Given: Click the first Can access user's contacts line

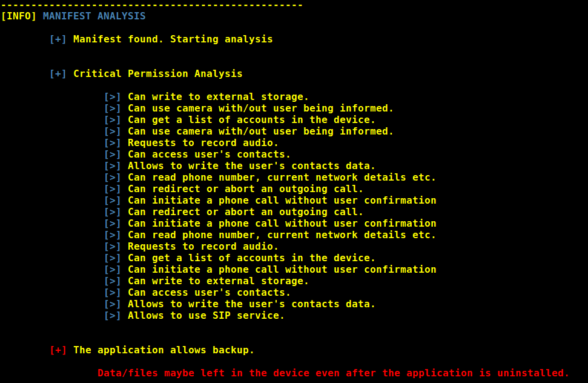Looking at the screenshot, I should click(x=209, y=155).
